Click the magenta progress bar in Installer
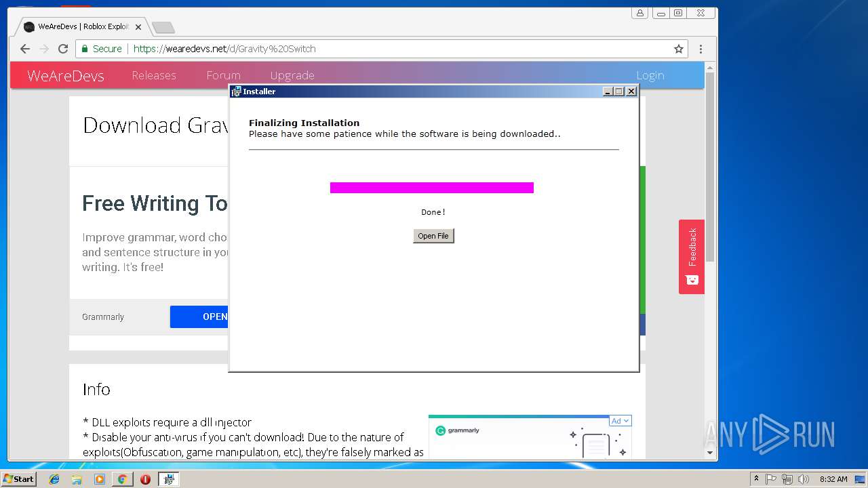This screenshot has height=488, width=868. (432, 188)
